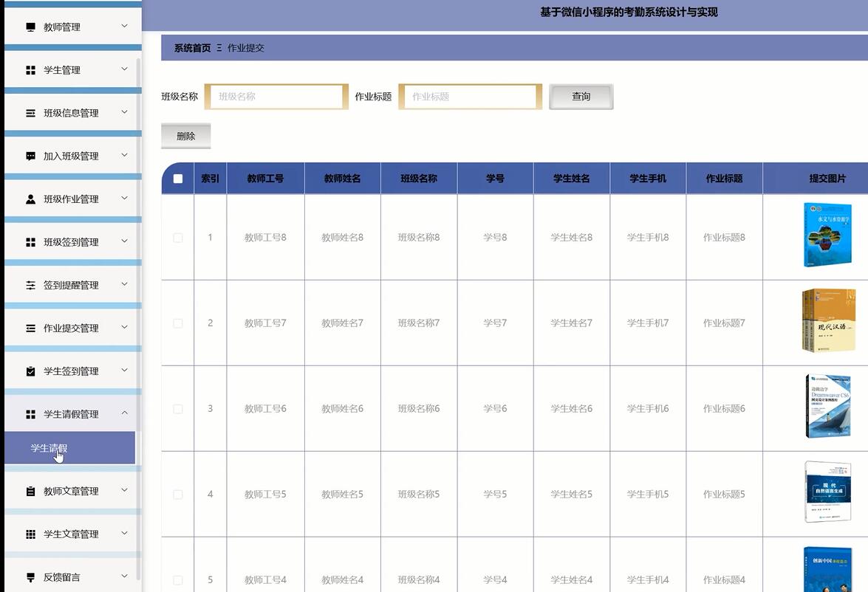Open the submitted image thumbnail for 作业标题8

(827, 235)
